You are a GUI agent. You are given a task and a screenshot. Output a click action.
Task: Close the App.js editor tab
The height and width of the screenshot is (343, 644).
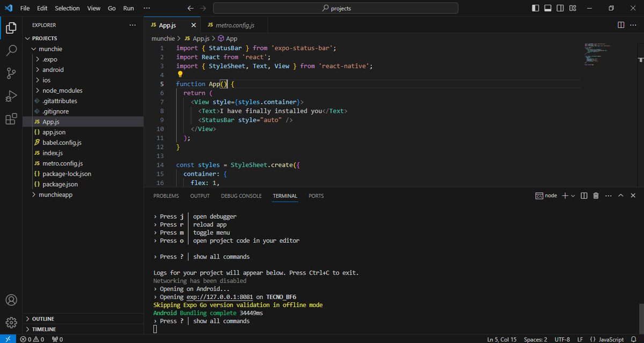click(x=194, y=25)
